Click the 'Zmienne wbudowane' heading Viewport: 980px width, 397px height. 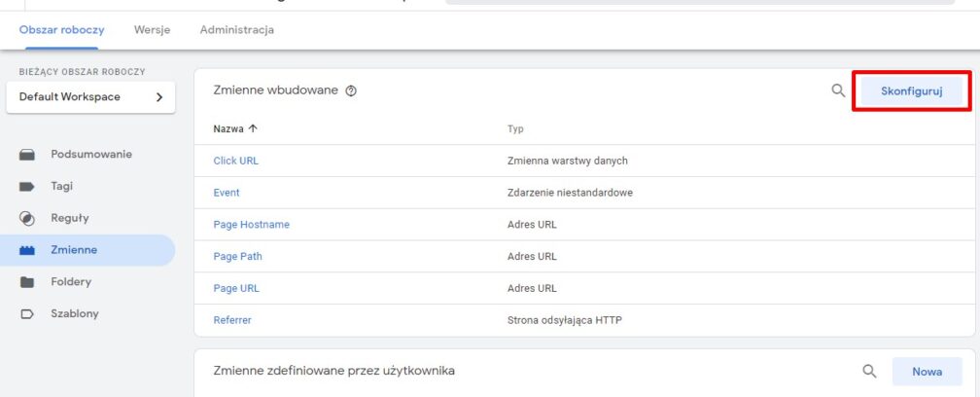click(276, 90)
